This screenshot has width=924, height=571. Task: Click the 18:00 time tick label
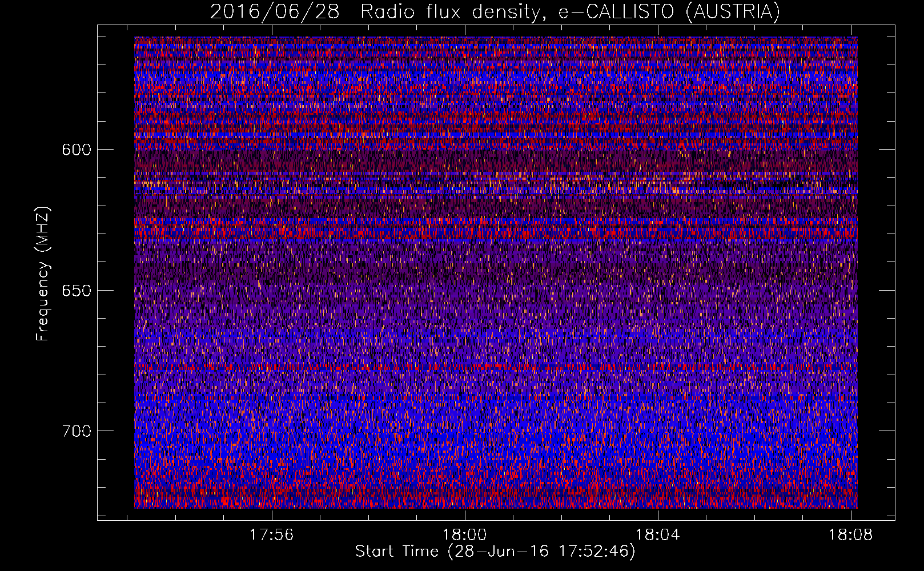(x=465, y=535)
